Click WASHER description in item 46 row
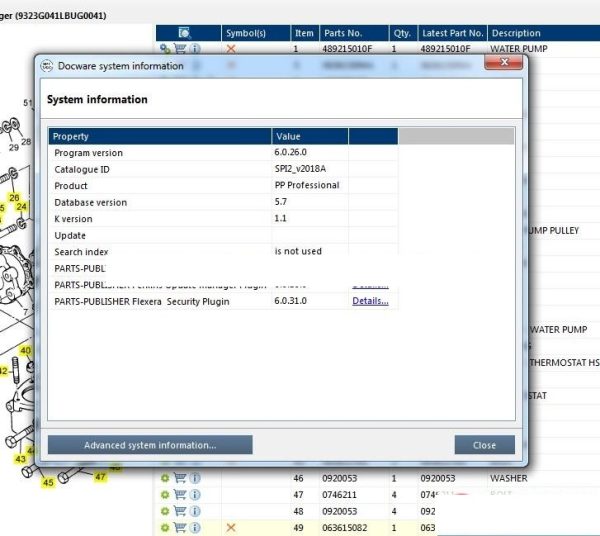This screenshot has width=600, height=536. click(509, 478)
